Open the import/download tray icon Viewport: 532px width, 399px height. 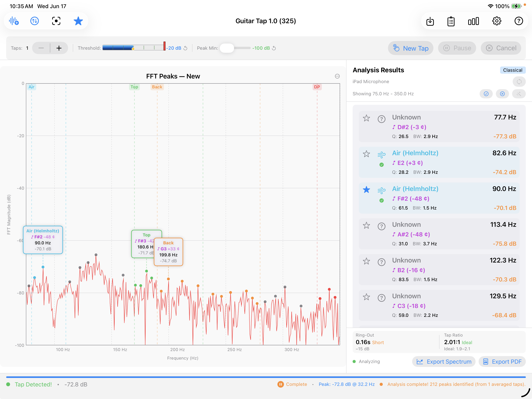coord(430,21)
